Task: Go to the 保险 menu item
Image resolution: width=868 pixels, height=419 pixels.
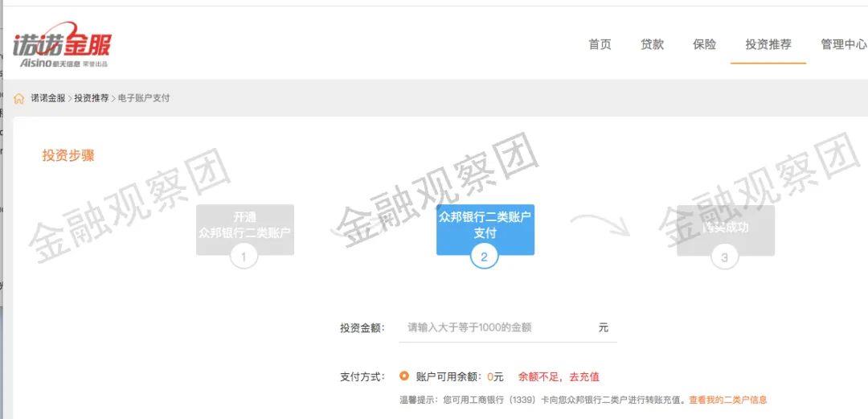Action: tap(704, 44)
